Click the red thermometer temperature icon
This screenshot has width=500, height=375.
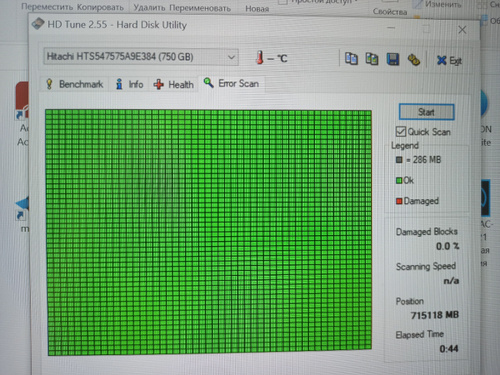[x=260, y=57]
